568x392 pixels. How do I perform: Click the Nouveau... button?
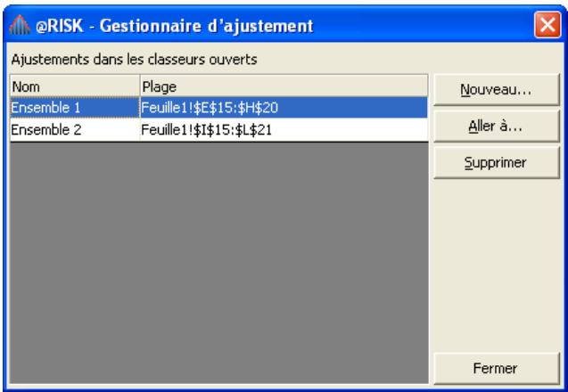coord(497,90)
